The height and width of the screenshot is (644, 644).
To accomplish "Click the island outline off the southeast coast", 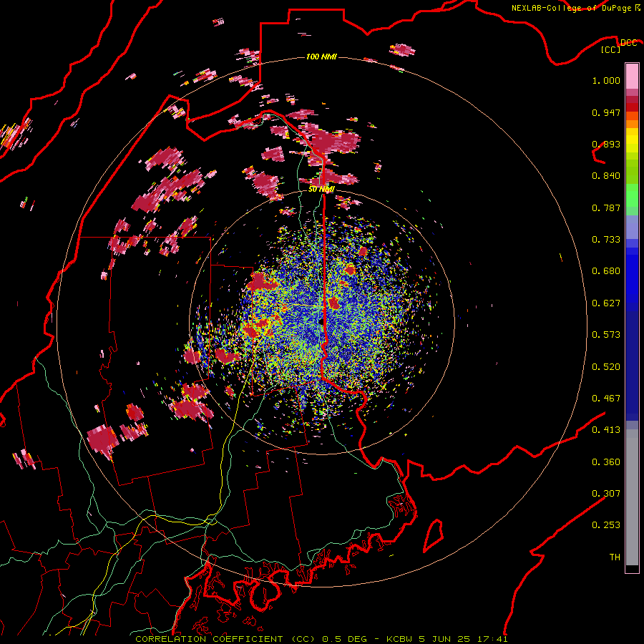I will [x=434, y=535].
